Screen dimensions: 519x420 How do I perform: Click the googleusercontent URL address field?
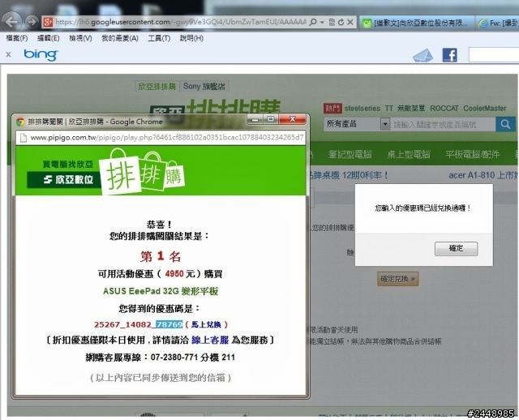coord(180,22)
